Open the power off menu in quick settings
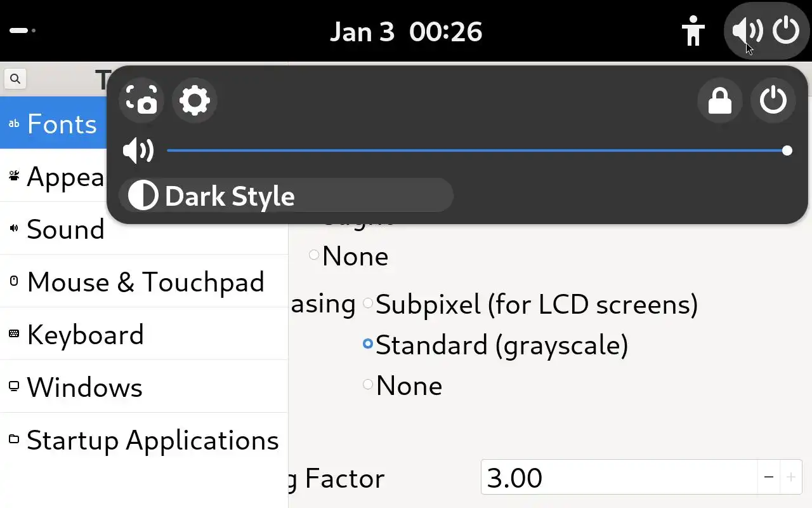Screen dimensions: 812x508 (x=773, y=100)
